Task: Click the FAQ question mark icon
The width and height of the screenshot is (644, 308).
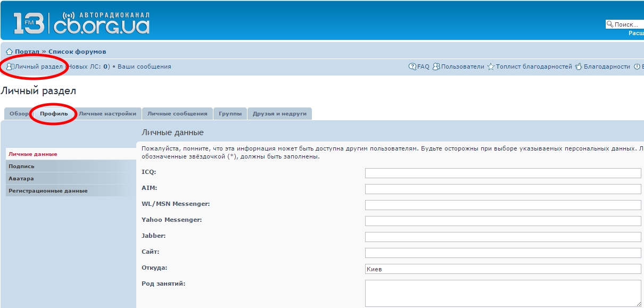Action: (412, 67)
